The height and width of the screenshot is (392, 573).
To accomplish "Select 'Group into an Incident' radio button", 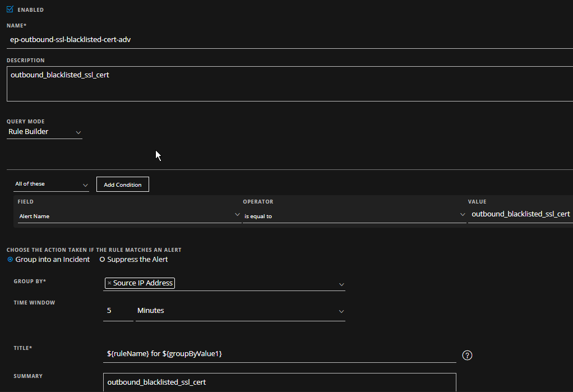I will click(x=10, y=260).
